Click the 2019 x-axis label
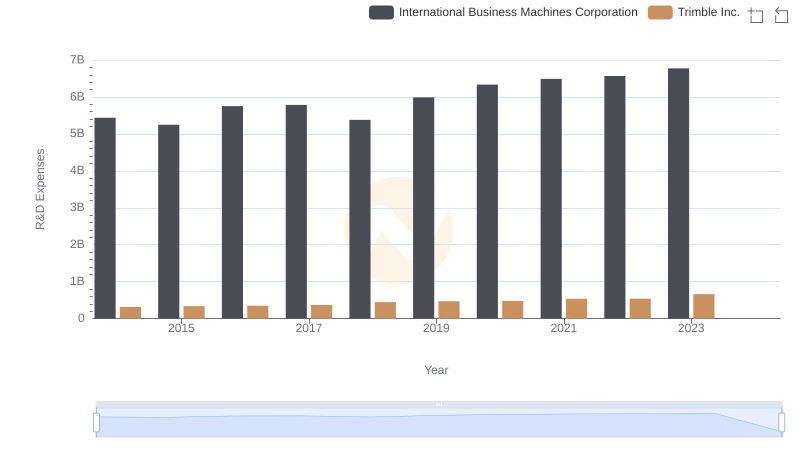Image resolution: width=800 pixels, height=461 pixels. 436,328
